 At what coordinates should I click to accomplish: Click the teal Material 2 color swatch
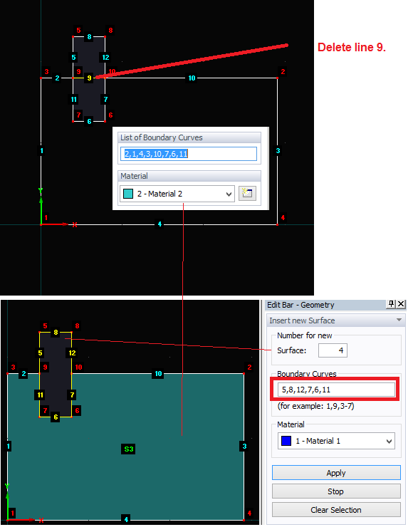click(128, 194)
